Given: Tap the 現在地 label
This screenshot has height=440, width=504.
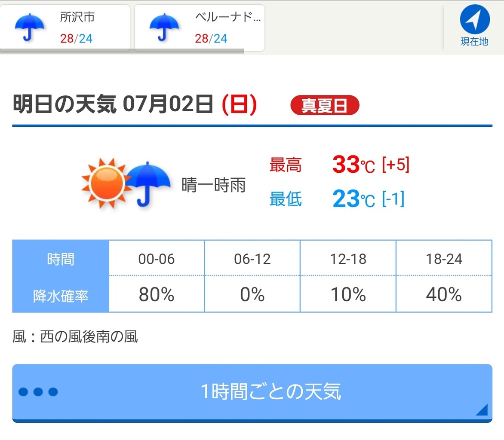Looking at the screenshot, I should tap(474, 41).
